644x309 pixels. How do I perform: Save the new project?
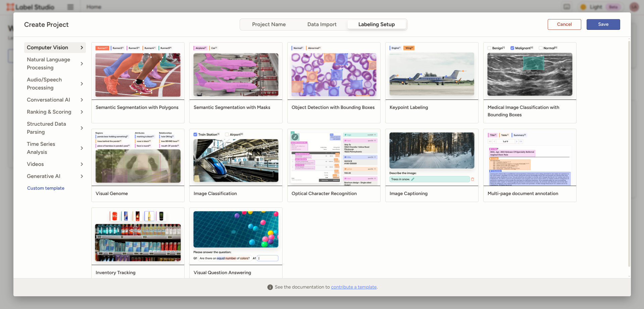coord(603,24)
